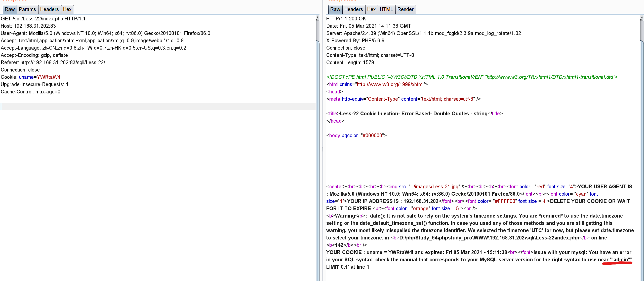Click response pane scrollbar up arrow
Image resolution: width=644 pixels, height=281 pixels.
[642, 17]
